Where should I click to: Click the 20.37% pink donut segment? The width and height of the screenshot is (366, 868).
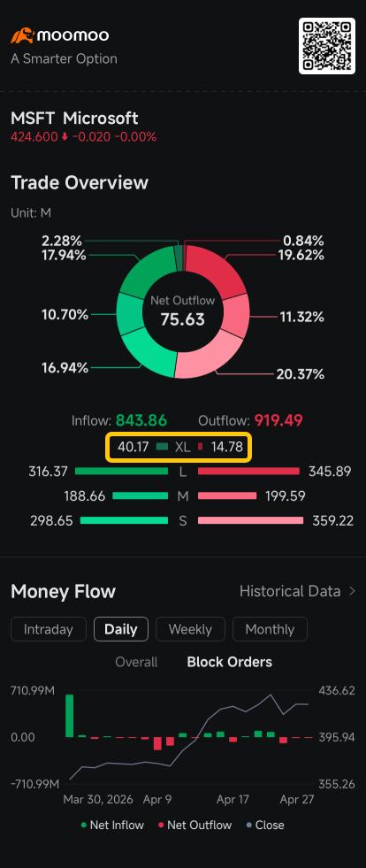pos(208,356)
